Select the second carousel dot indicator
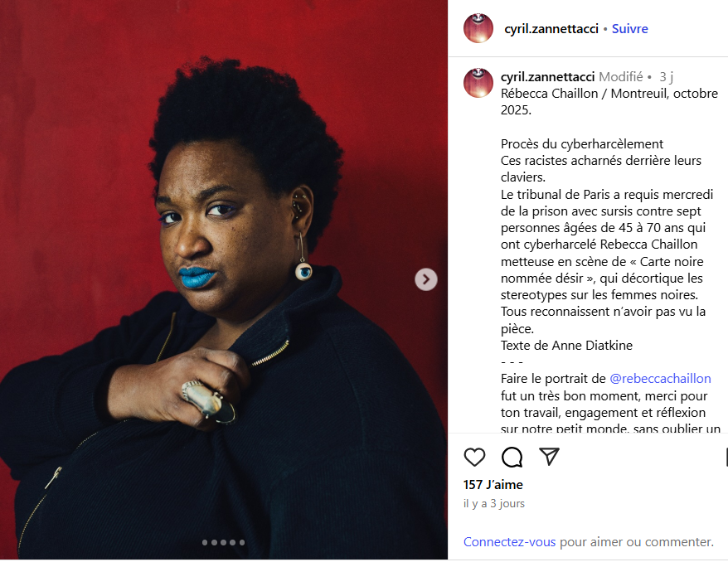This screenshot has width=728, height=562. (214, 542)
